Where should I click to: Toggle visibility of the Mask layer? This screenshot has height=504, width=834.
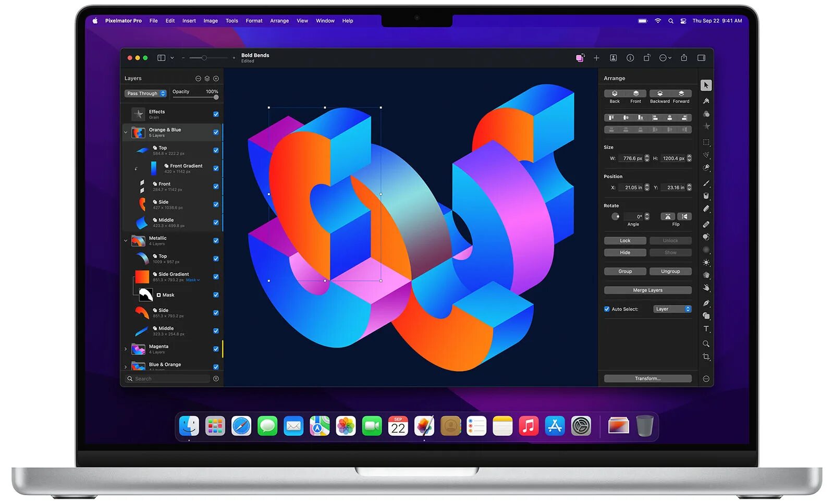click(216, 295)
